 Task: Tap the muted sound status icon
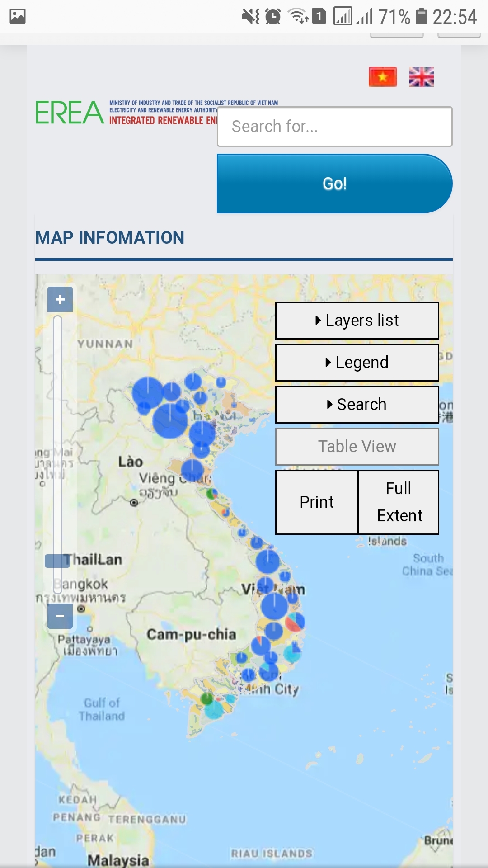250,17
